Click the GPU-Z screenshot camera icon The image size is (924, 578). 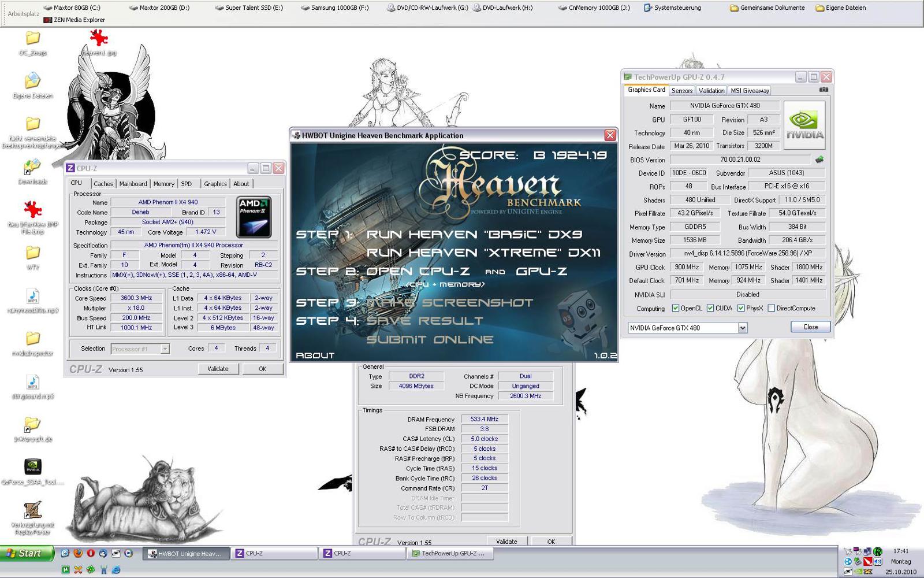pyautogui.click(x=824, y=90)
